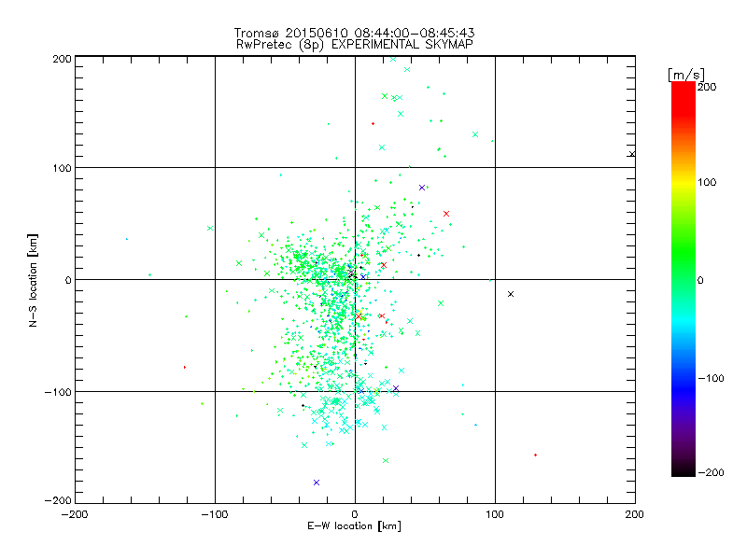Click the x-axis tick label '200'
The image size is (747, 560).
pyautogui.click(x=635, y=514)
